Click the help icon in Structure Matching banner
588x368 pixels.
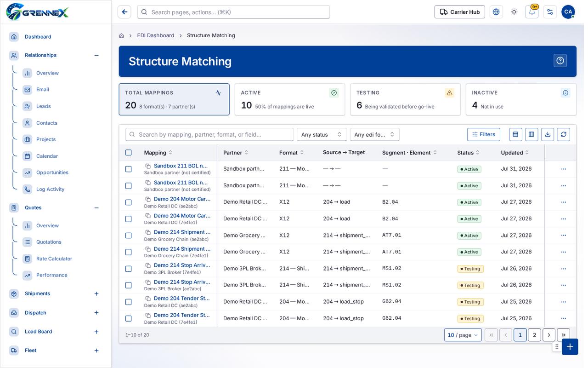560,61
